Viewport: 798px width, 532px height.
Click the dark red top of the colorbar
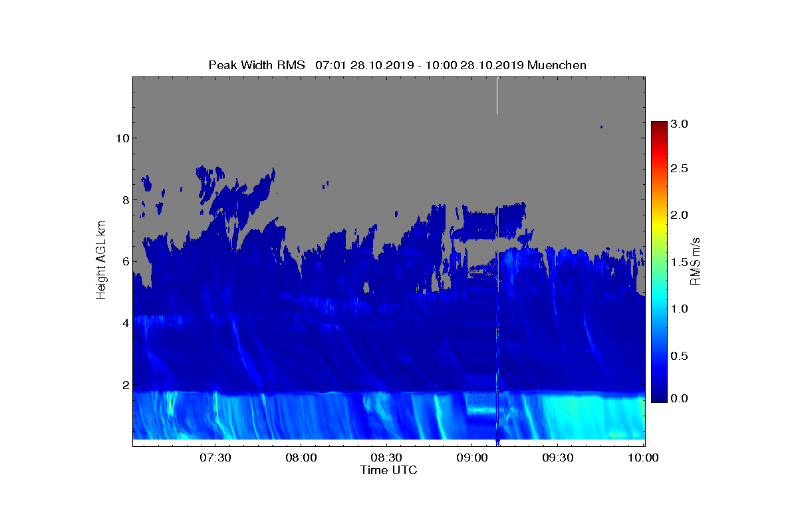[659, 125]
